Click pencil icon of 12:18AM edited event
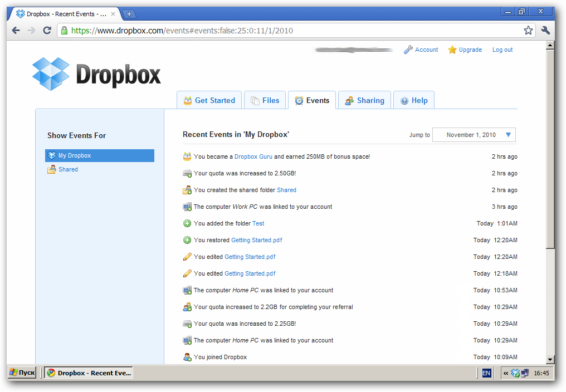This screenshot has height=392, width=566. click(187, 273)
